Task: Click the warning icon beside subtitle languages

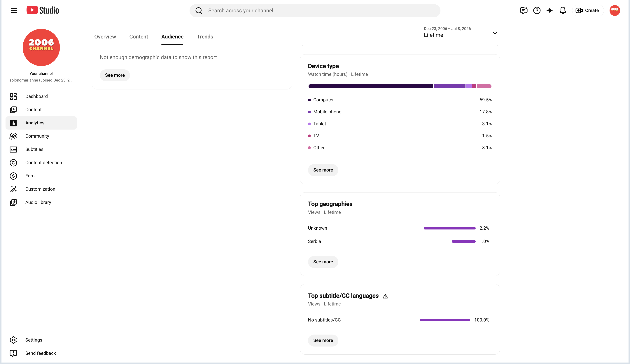Action: point(385,296)
